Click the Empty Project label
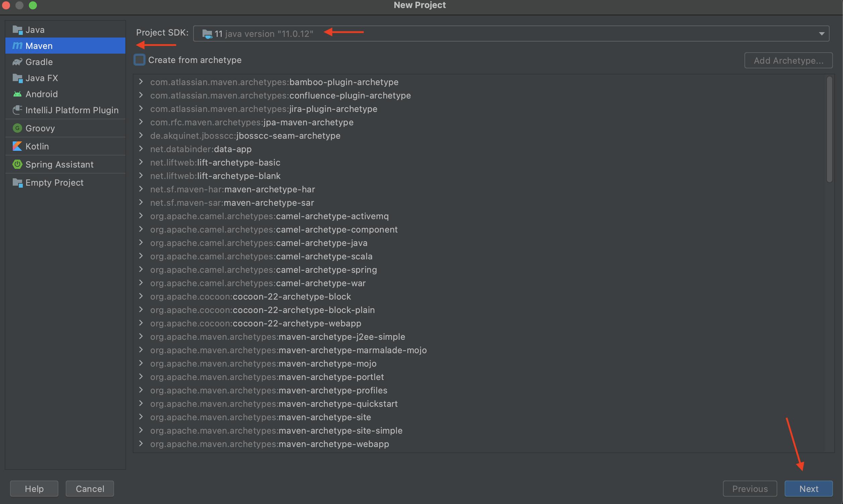Screen dimensions: 843x504 54,183
